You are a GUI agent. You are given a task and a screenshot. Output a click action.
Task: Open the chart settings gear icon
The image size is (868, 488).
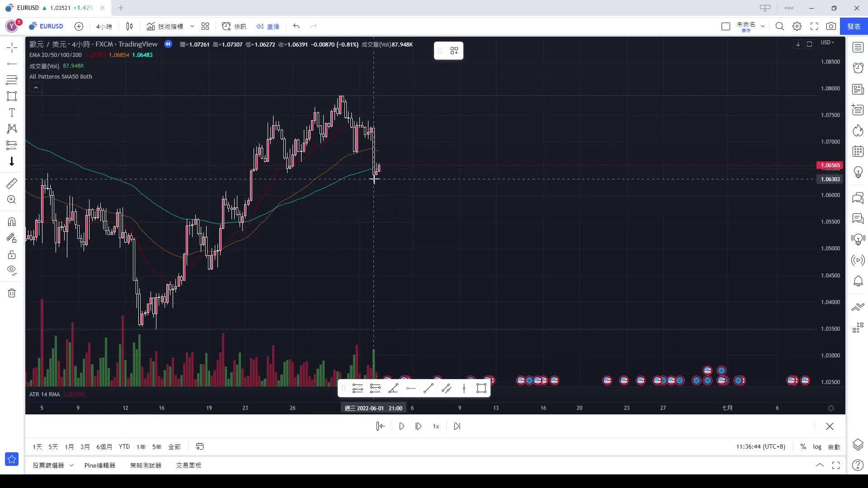(797, 26)
